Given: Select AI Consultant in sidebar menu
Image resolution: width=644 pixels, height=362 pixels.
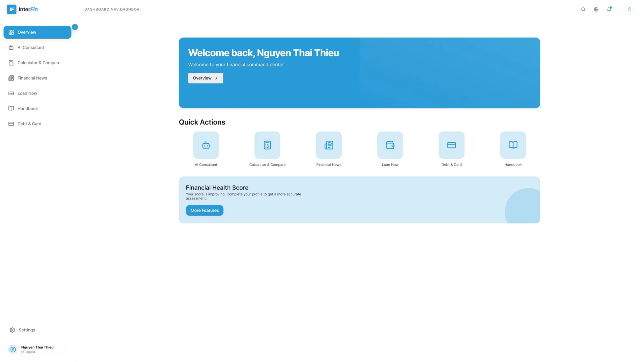Looking at the screenshot, I should 31,48.
